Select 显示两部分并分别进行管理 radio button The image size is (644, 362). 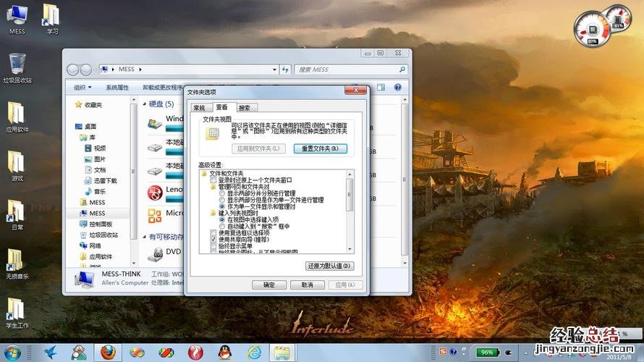click(x=222, y=193)
